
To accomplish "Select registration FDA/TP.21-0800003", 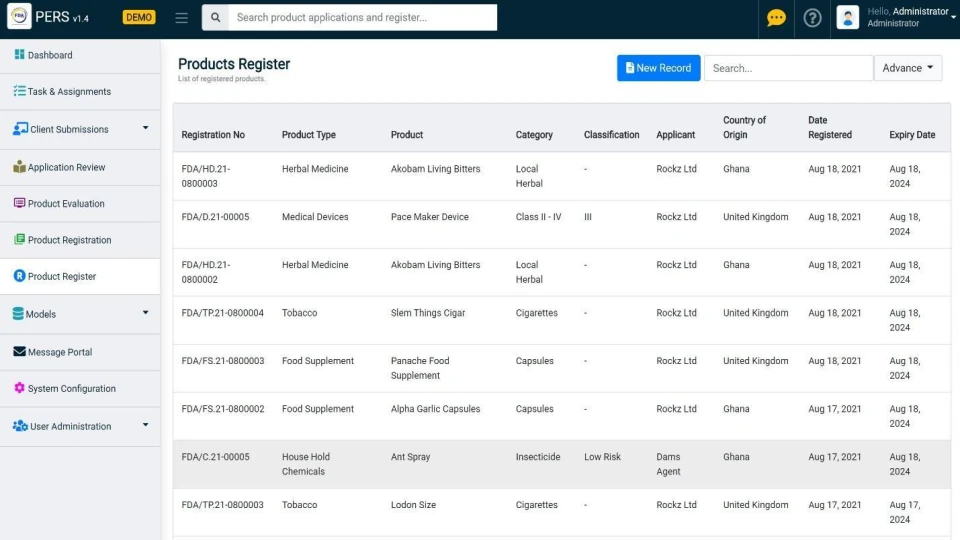I will tap(222, 505).
